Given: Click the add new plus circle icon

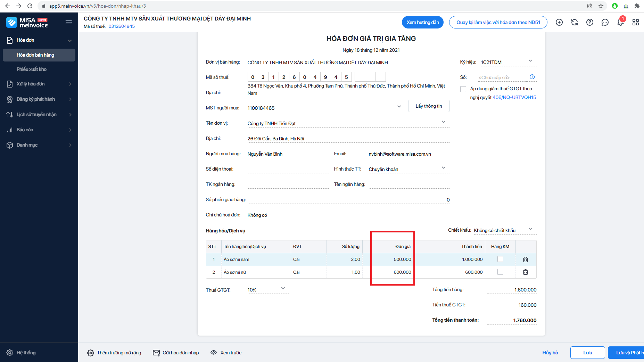Looking at the screenshot, I should click(559, 22).
